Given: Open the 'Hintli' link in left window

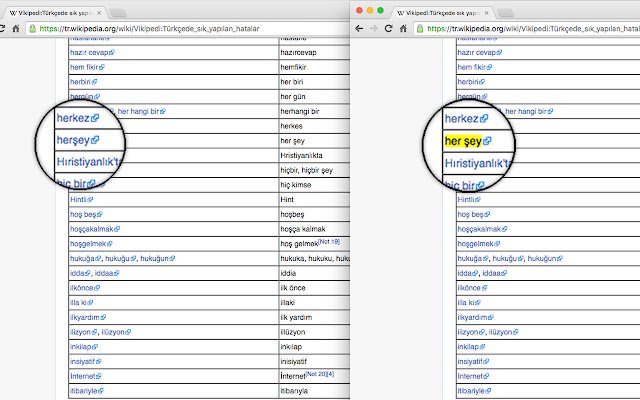Looking at the screenshot, I should click(78, 199).
